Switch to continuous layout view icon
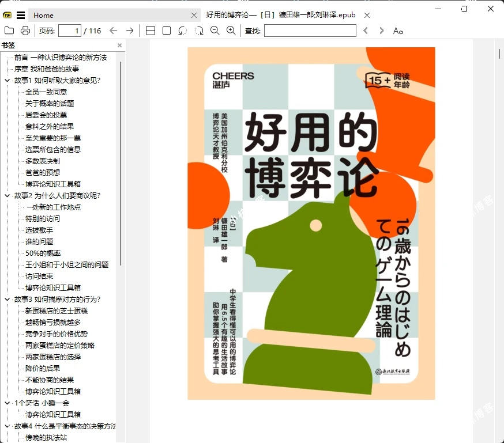 pos(151,31)
